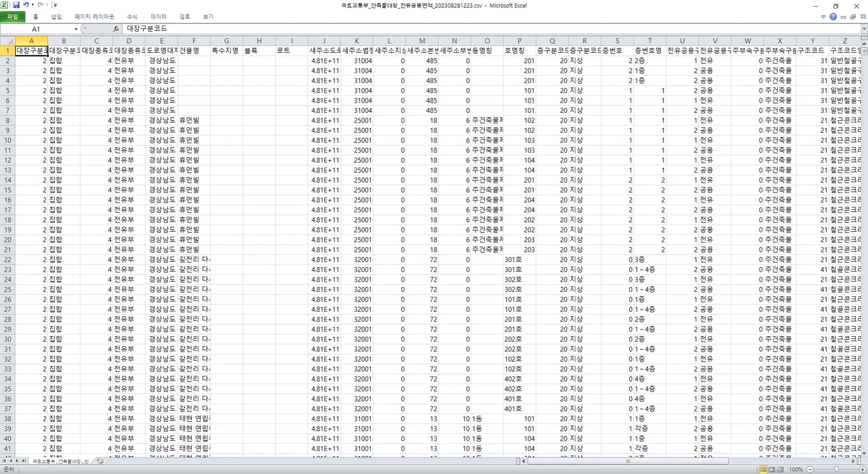
Task: Click cell P22 showing 301호
Action: tap(520, 259)
